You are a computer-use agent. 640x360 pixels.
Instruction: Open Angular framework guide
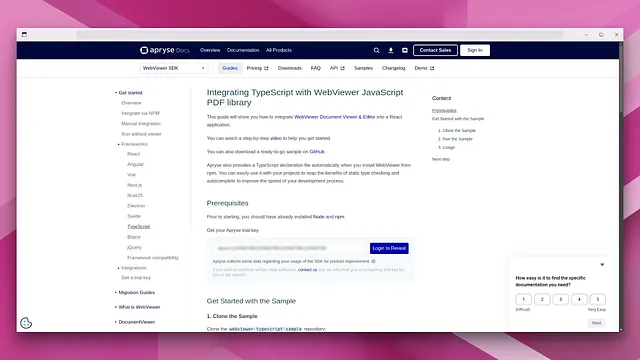coord(135,164)
